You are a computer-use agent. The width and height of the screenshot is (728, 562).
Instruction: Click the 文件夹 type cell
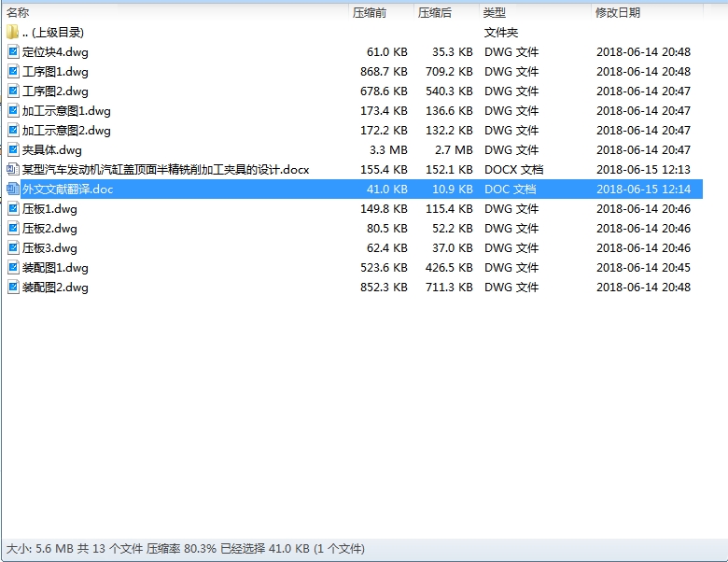tap(501, 33)
